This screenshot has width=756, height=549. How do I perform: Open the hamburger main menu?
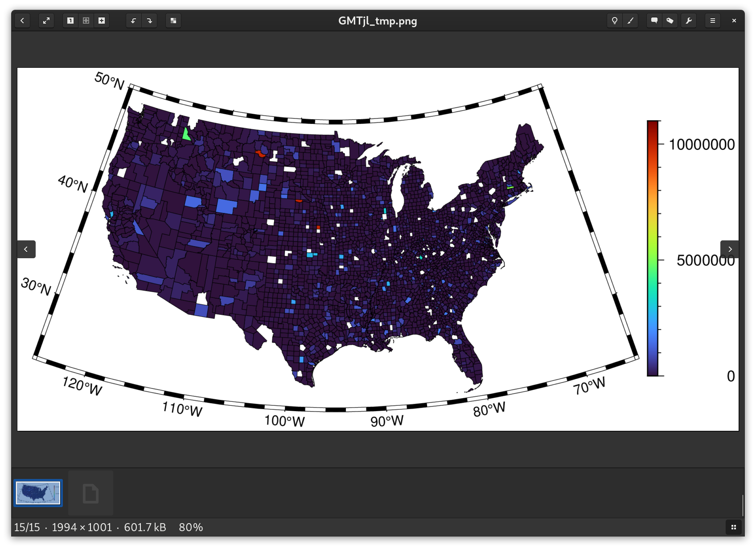click(x=713, y=21)
